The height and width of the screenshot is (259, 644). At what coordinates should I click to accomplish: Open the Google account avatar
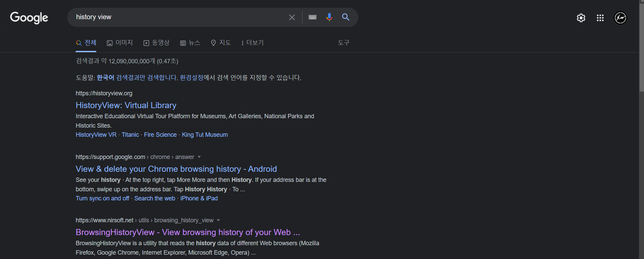pos(620,18)
